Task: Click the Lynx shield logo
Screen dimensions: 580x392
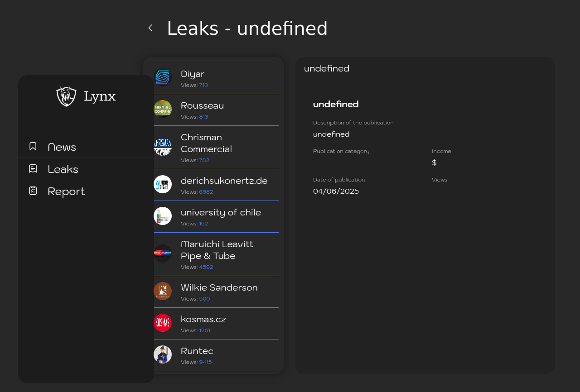Action: (x=66, y=96)
